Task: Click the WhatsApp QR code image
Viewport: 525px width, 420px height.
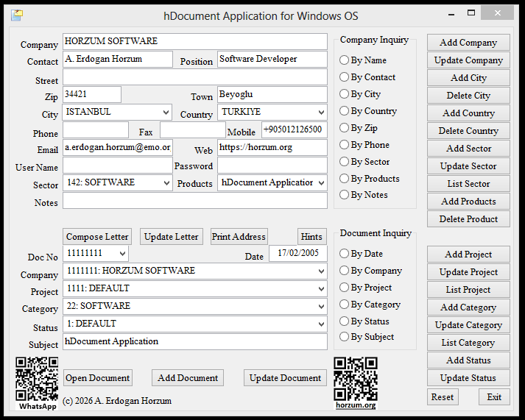Action: tap(38, 378)
